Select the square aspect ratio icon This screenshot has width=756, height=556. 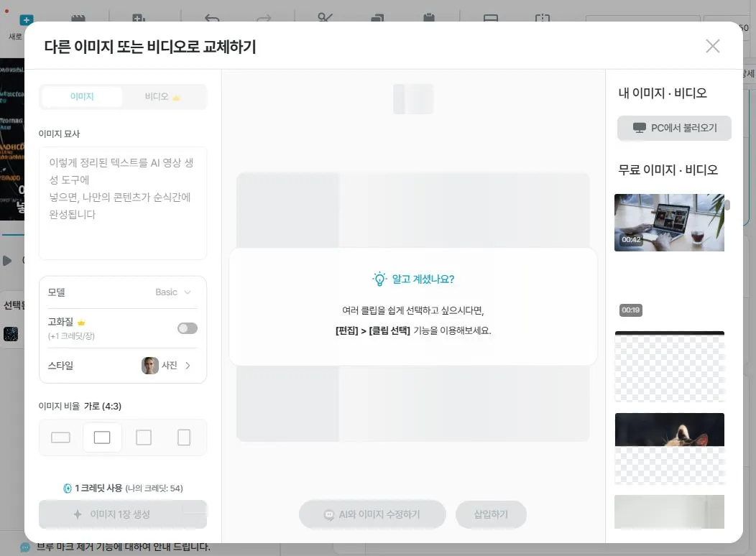(144, 437)
